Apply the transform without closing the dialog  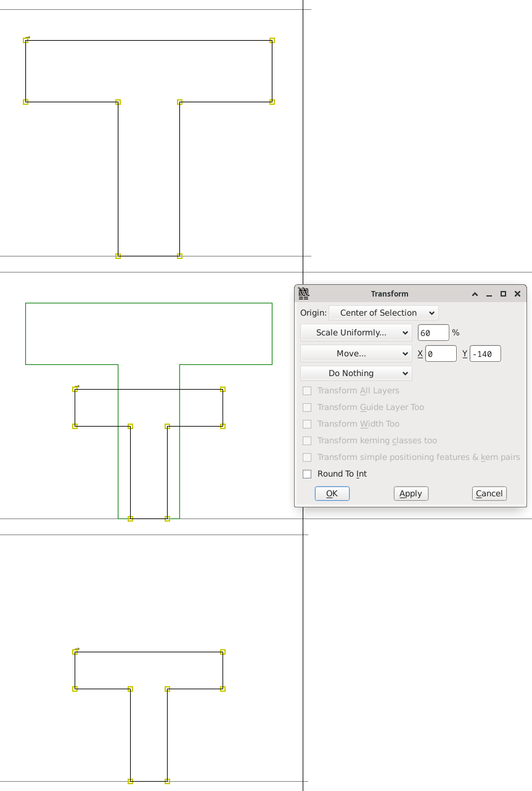(411, 493)
